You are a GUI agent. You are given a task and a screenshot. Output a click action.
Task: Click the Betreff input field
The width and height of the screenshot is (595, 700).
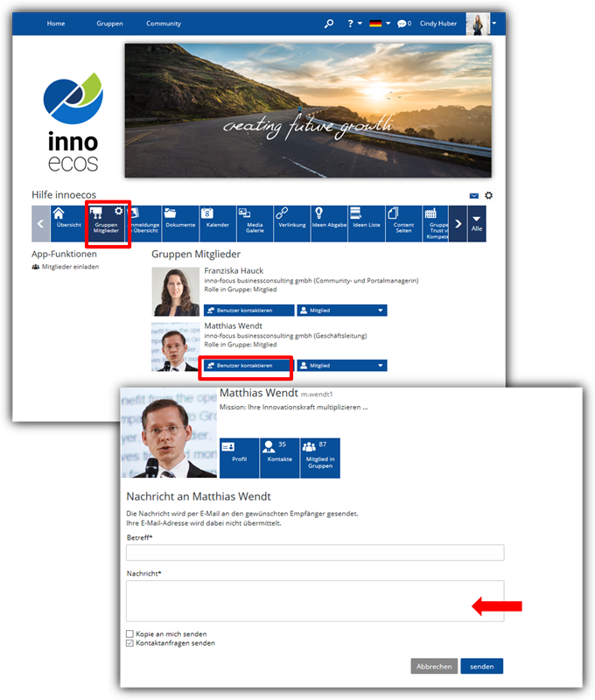tap(315, 553)
